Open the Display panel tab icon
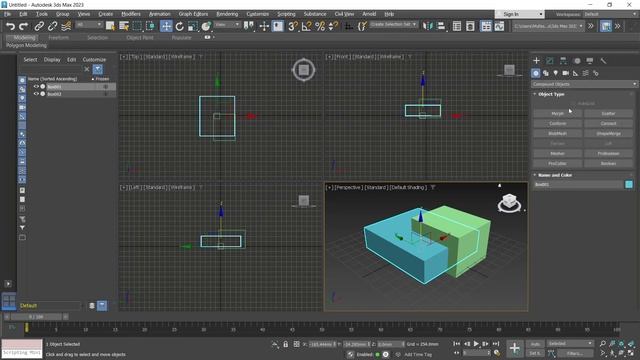 coord(590,60)
